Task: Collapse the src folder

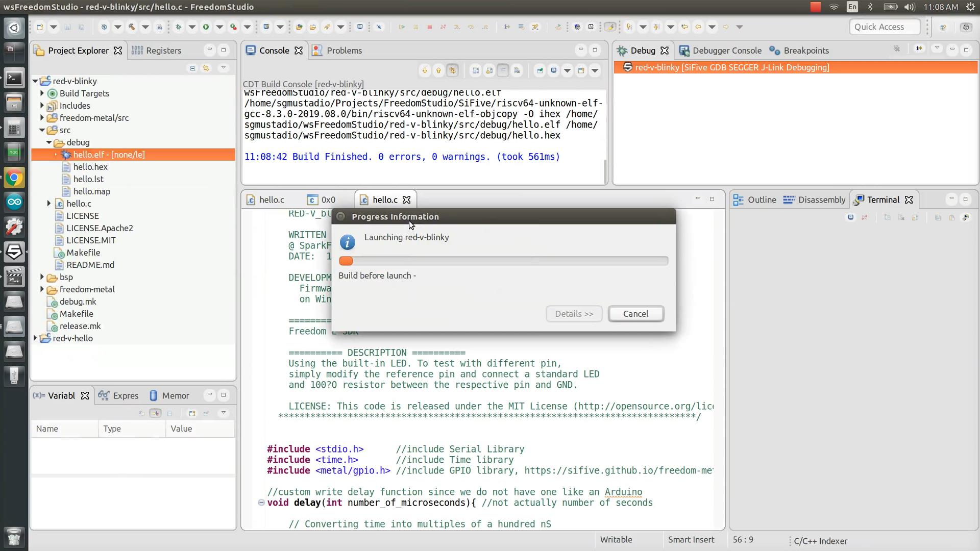Action: pos(42,130)
